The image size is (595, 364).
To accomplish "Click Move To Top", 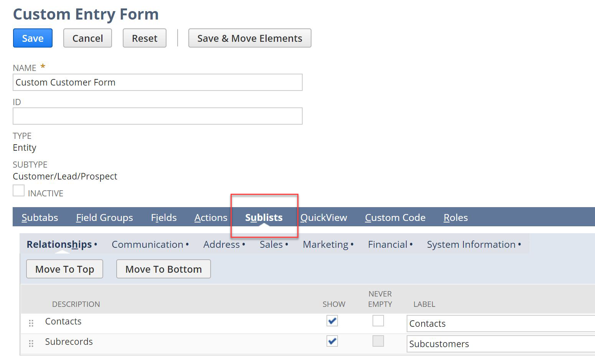I will pos(64,269).
